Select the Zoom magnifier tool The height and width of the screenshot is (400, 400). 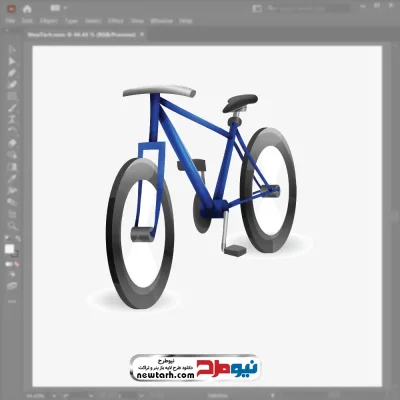12,226
